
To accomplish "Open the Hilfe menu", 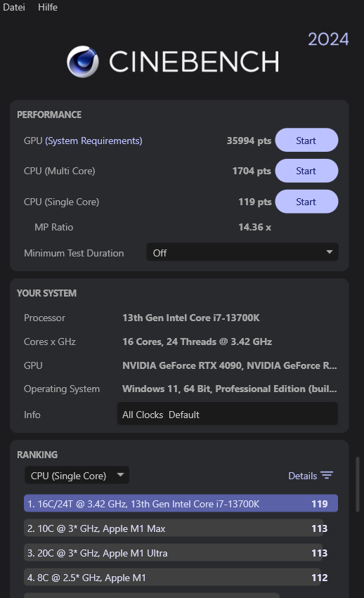I will (x=48, y=7).
